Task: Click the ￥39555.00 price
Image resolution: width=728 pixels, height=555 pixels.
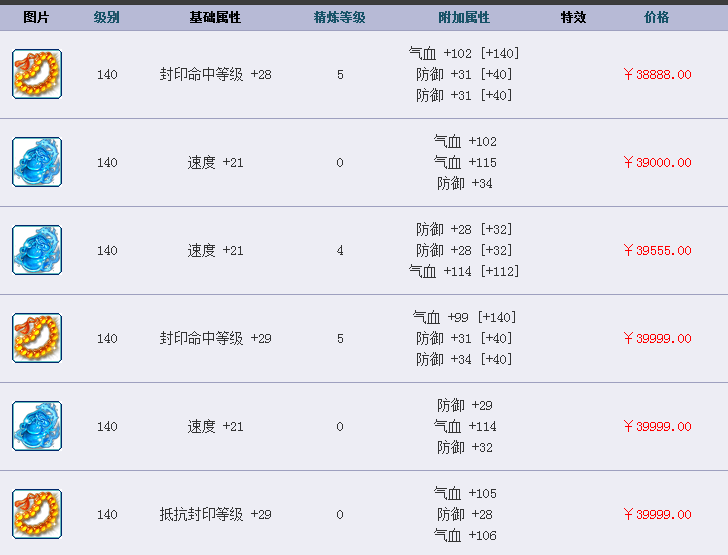Action: pos(657,250)
